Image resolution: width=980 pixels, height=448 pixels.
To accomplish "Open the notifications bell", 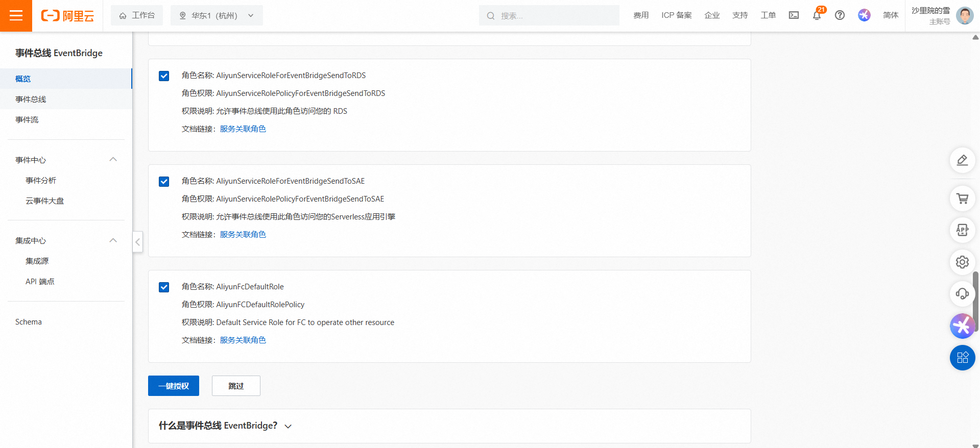I will click(x=817, y=15).
